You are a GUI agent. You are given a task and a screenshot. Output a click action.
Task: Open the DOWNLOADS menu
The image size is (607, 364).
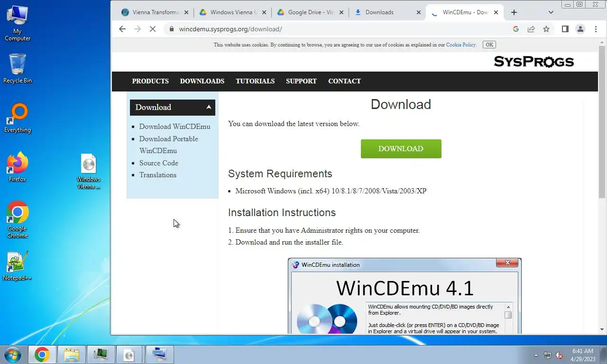pos(202,81)
